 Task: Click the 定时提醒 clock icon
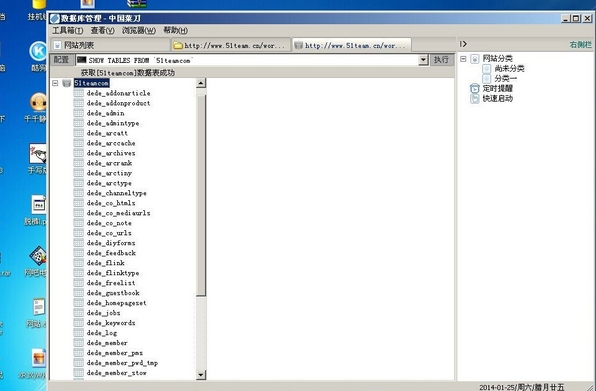[475, 89]
